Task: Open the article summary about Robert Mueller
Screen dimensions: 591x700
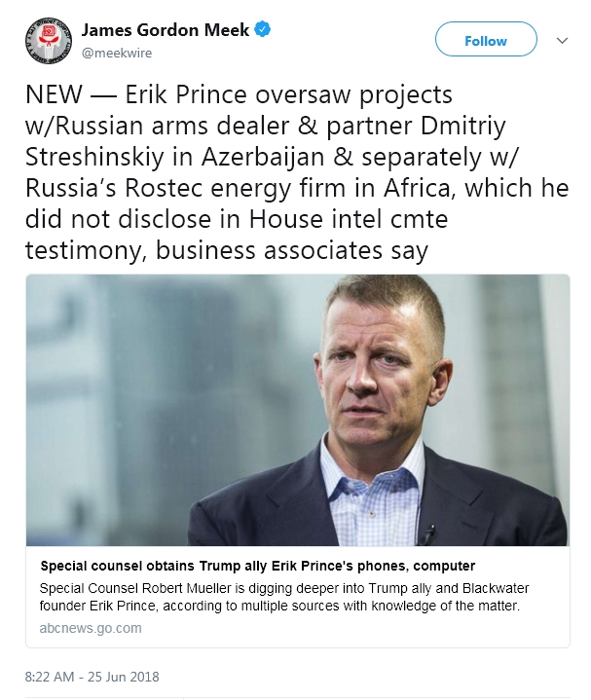Action: point(284,597)
